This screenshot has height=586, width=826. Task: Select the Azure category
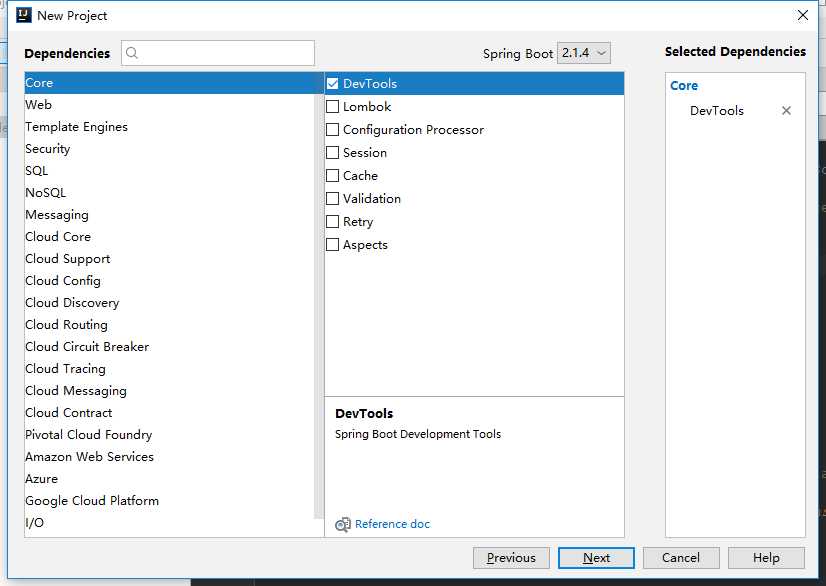(169, 479)
